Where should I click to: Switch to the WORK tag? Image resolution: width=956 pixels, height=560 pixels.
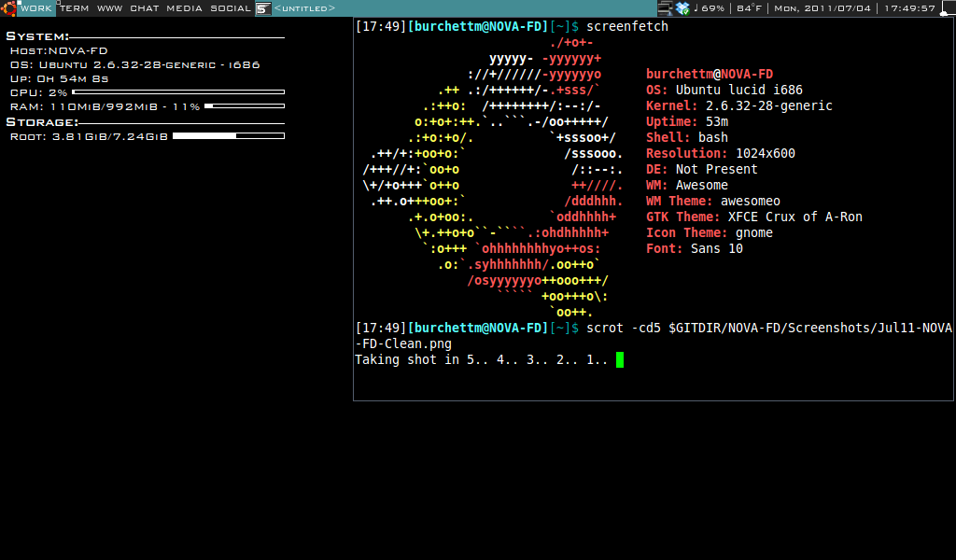36,8
